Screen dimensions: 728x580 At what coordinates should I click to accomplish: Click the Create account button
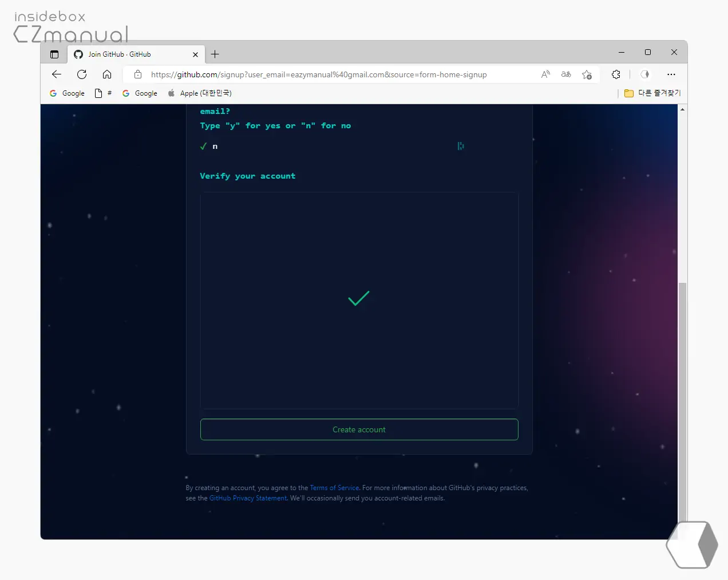click(x=359, y=429)
